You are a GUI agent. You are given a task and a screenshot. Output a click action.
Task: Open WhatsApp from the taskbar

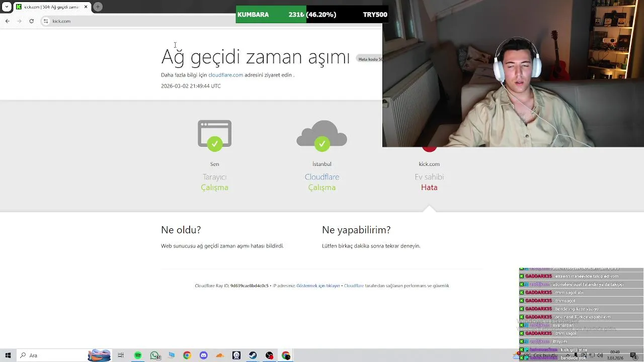tap(155, 355)
